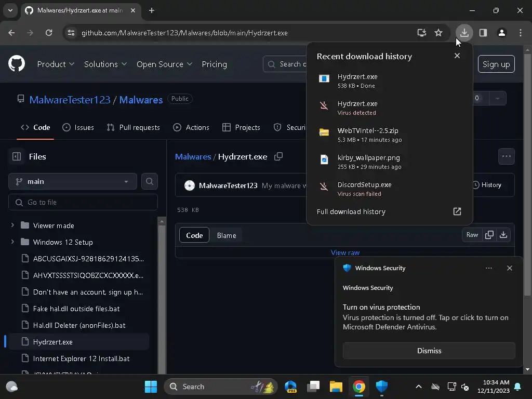Open the Pull requests tab

click(133, 128)
